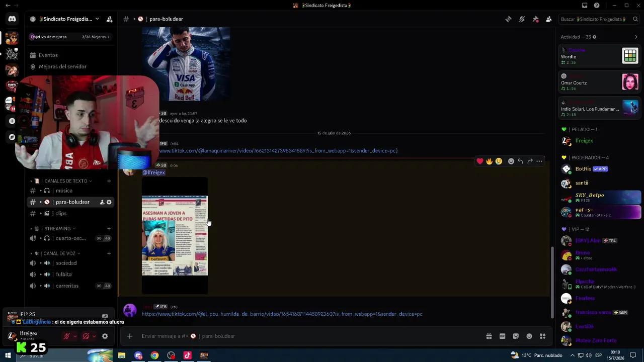
Task: Join the fulbito' voice channel
Action: pyautogui.click(x=70, y=275)
